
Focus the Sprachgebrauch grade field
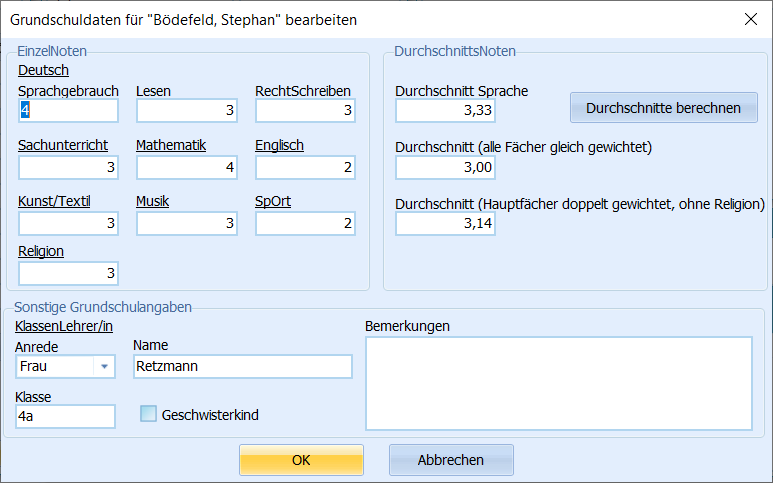69,110
